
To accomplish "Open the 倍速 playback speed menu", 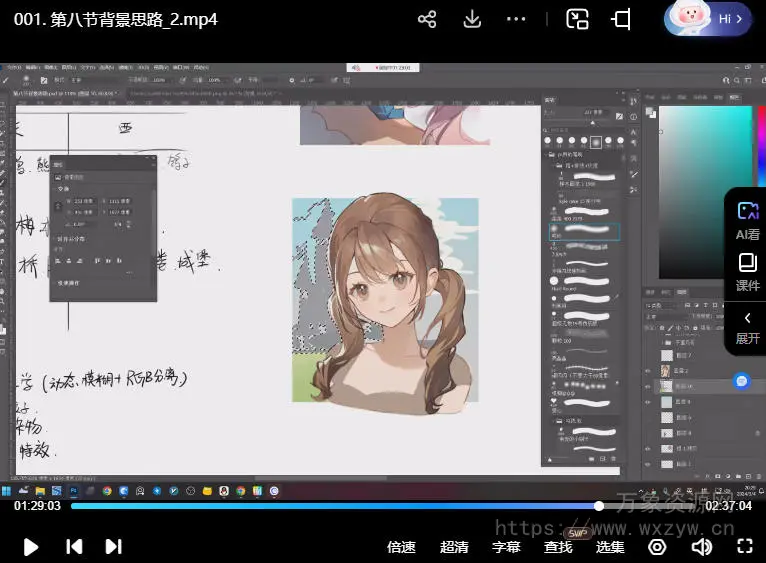I will coord(401,547).
